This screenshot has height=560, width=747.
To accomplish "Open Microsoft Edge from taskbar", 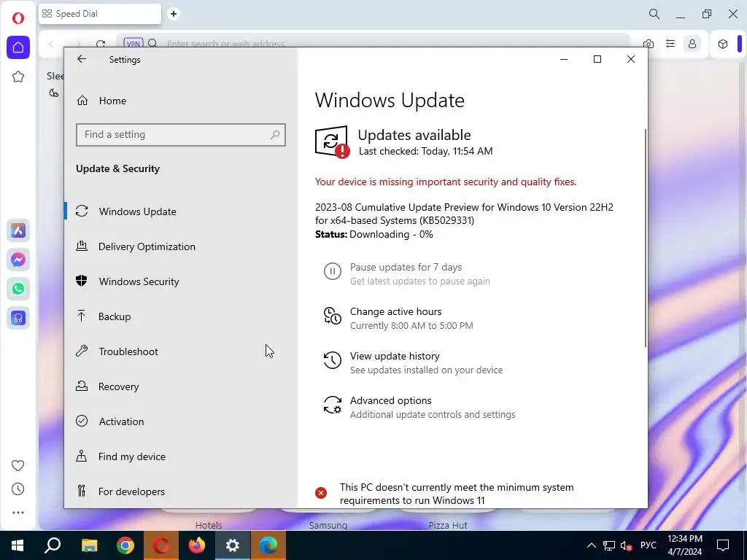I will 268,545.
